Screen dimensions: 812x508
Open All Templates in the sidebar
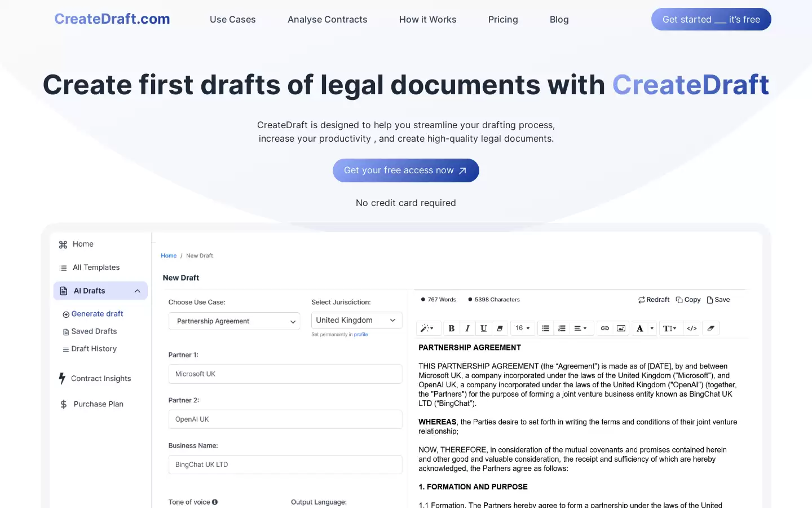pos(89,268)
